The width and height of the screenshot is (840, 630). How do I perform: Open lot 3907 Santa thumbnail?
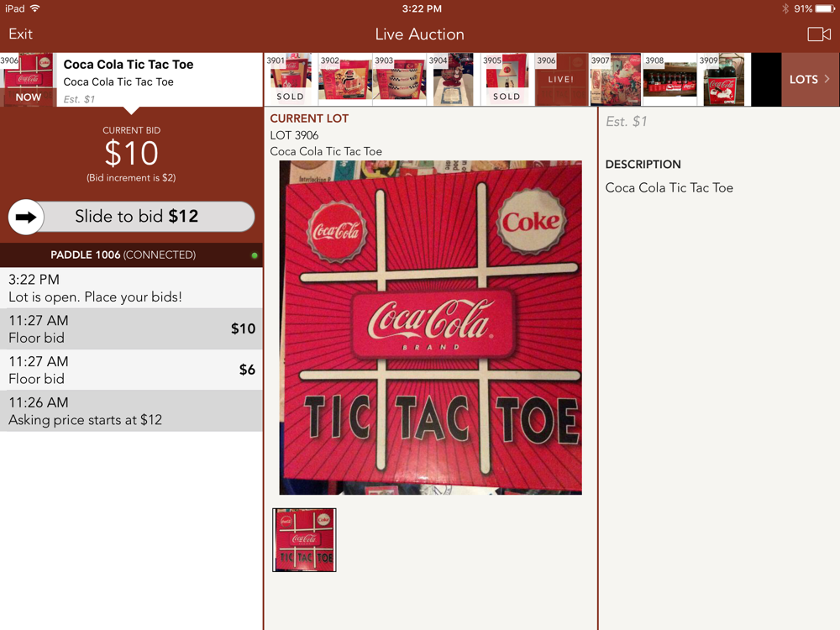coord(615,79)
